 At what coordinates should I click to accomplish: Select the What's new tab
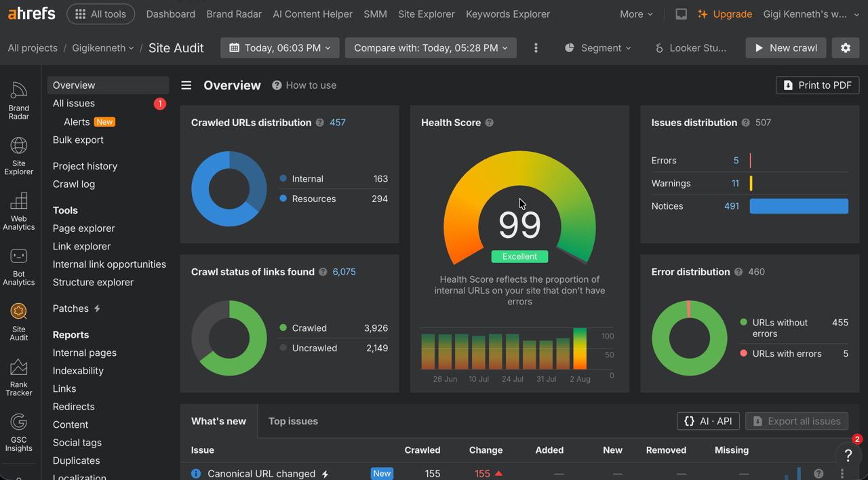[218, 421]
